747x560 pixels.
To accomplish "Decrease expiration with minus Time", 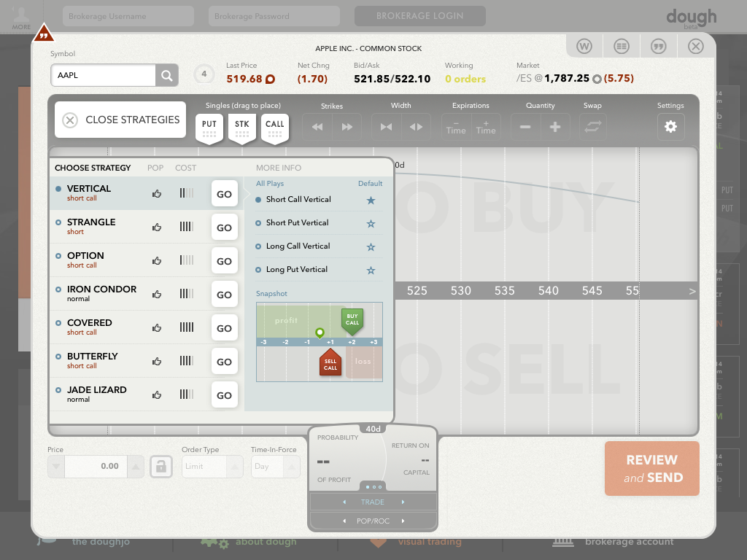I will [456, 127].
